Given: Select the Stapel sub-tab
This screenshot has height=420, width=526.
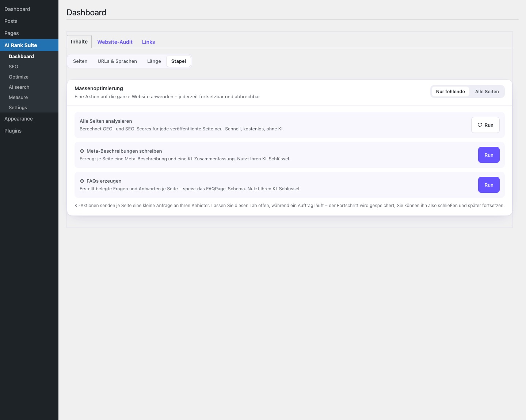Looking at the screenshot, I should 179,61.
